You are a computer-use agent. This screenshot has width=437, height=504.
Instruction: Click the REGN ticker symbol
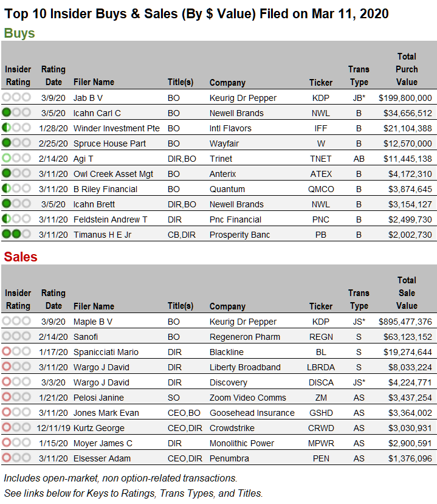[x=321, y=337]
